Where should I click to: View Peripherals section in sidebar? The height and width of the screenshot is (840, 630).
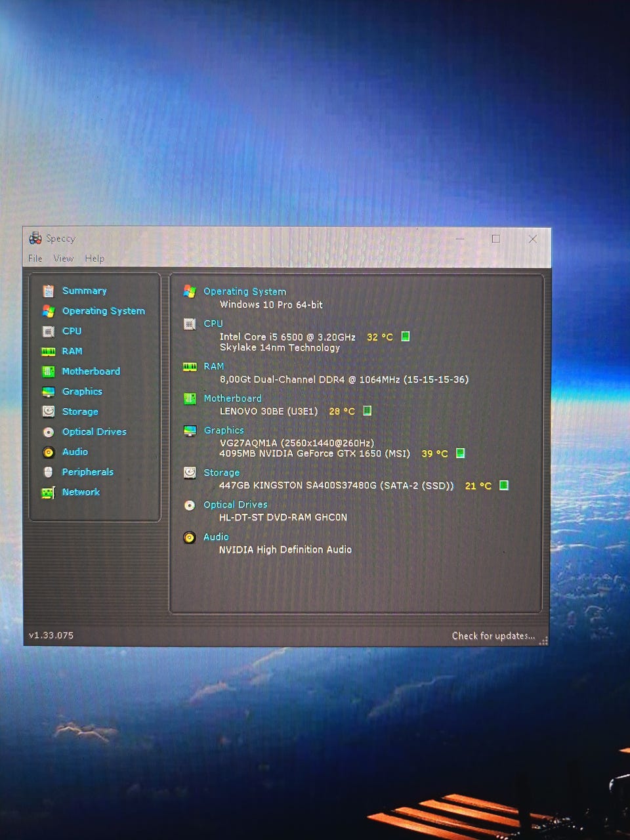[88, 472]
